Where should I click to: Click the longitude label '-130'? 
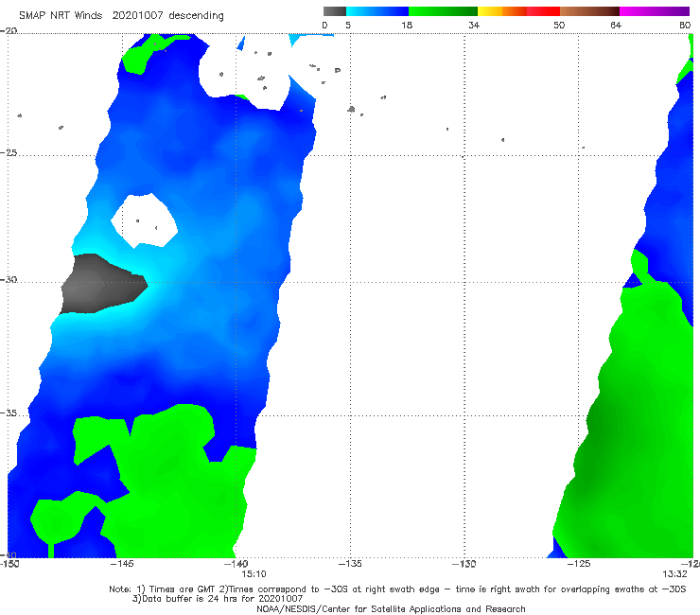coord(464,564)
